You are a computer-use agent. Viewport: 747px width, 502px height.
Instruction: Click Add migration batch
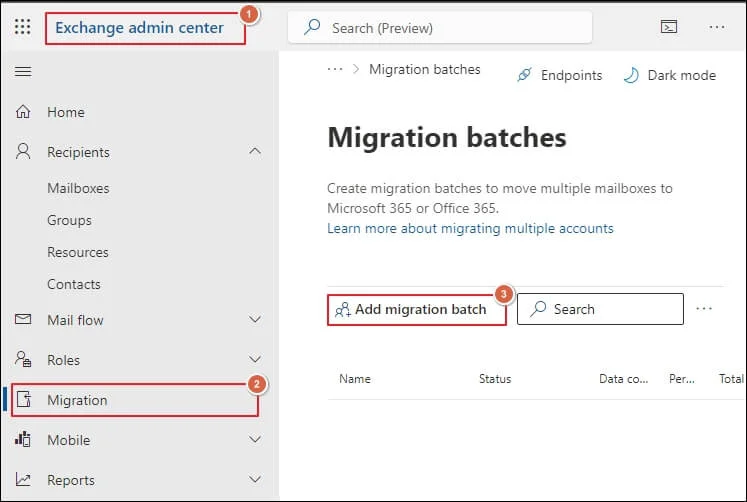pos(416,310)
